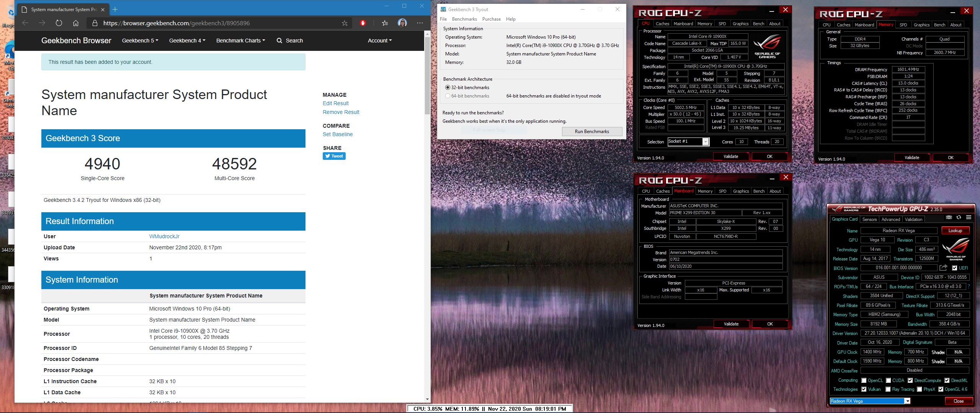The image size is (980, 413).
Task: Add this page to favorites with star icon
Action: point(345,23)
